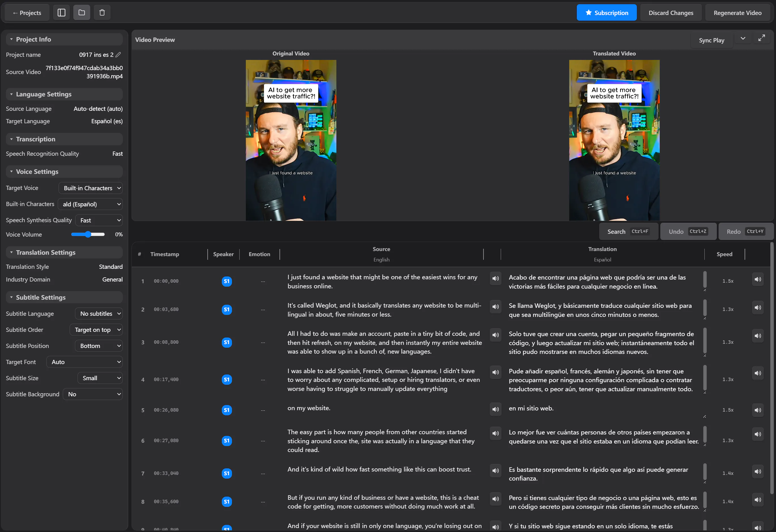The height and width of the screenshot is (532, 776).
Task: Click S1 speaker badge in row 5
Action: 227,410
